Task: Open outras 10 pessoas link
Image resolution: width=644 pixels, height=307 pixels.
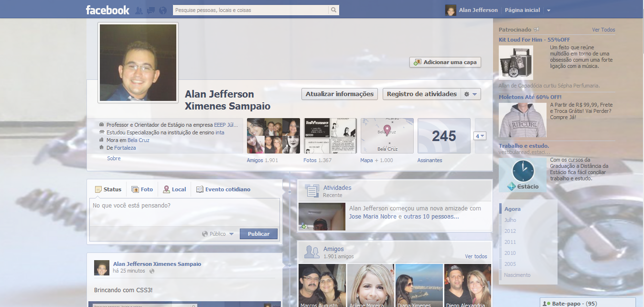Action: [x=431, y=216]
